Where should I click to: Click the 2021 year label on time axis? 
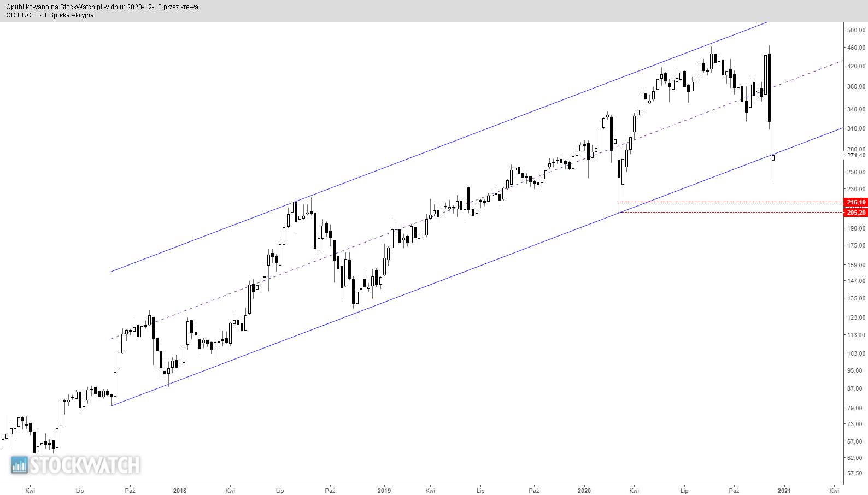click(784, 491)
